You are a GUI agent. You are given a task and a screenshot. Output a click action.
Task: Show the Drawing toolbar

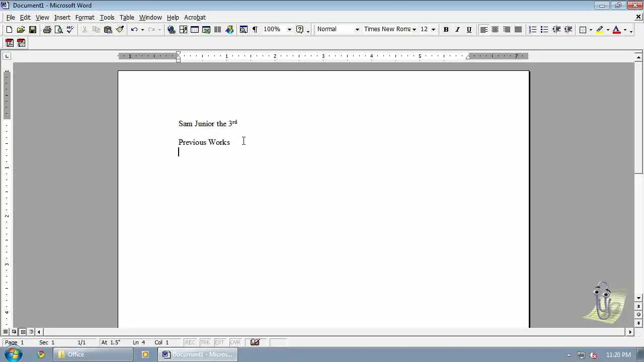(229, 30)
